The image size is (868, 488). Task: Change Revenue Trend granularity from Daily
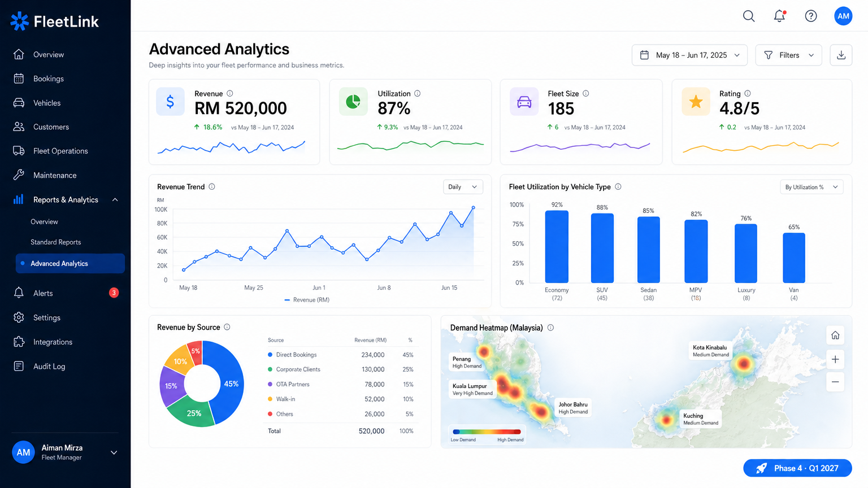463,186
